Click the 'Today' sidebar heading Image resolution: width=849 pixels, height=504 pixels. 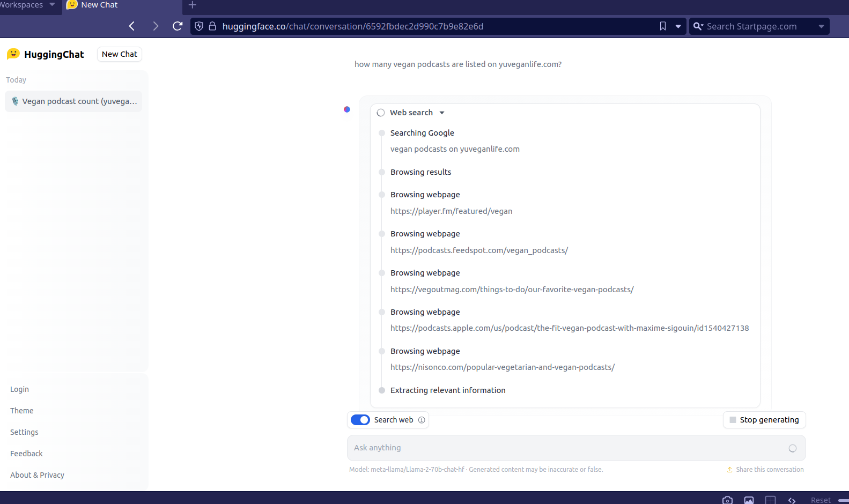(16, 80)
